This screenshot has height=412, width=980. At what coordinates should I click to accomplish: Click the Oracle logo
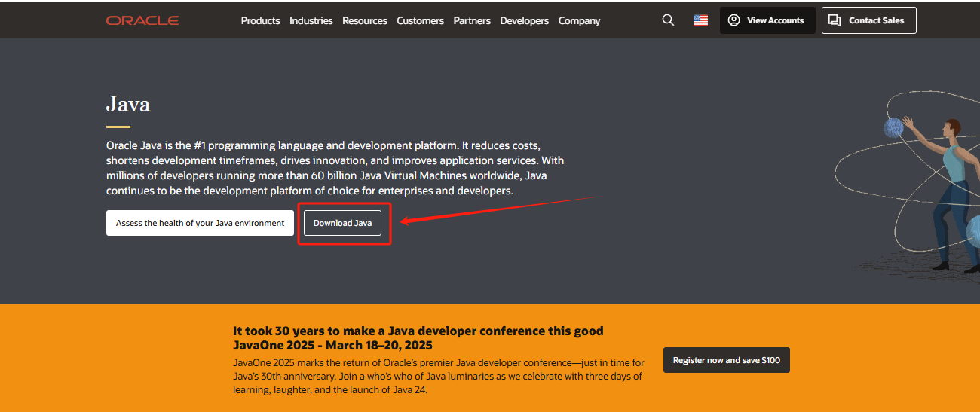142,20
